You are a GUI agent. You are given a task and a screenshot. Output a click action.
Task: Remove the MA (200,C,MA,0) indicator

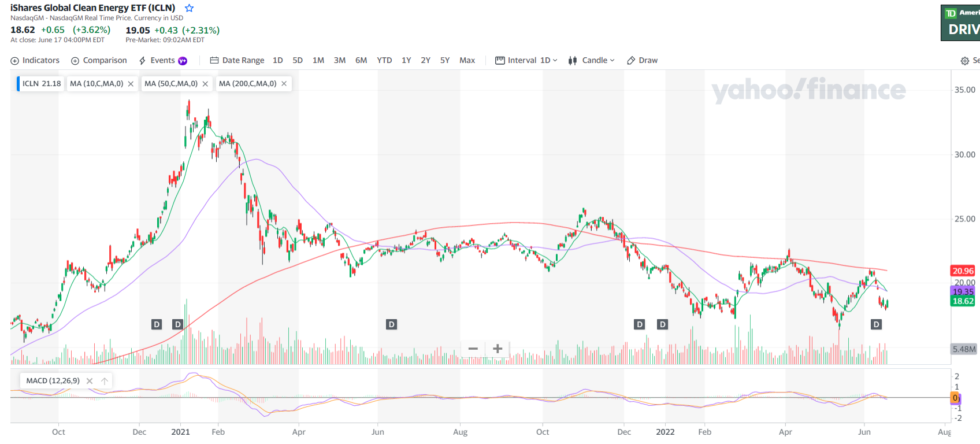pos(284,84)
